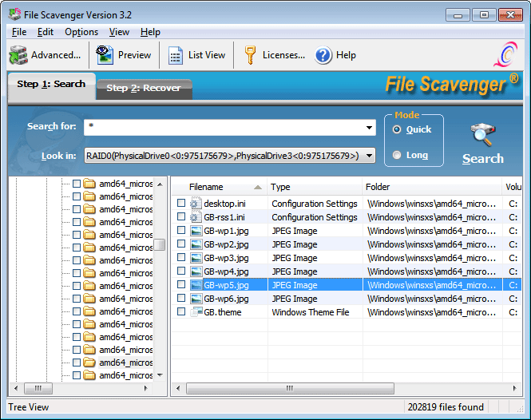The height and width of the screenshot is (420, 531).
Task: Switch to Step 2: Recover tab
Action: pos(144,89)
